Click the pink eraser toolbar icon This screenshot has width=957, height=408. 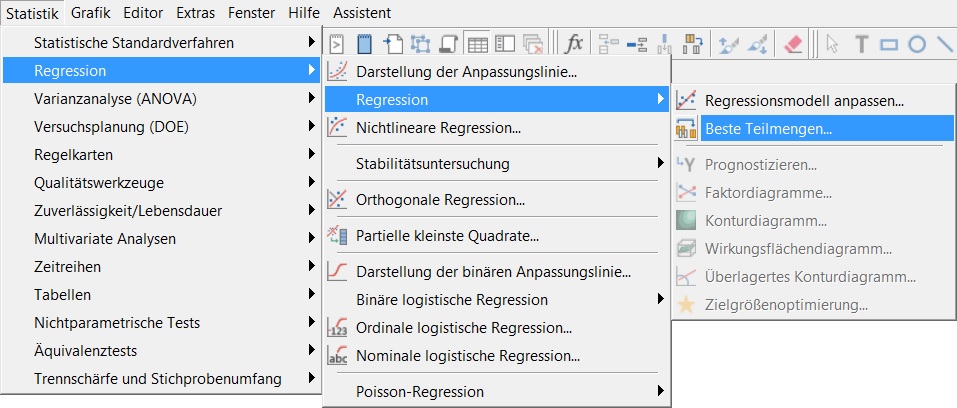coord(793,44)
